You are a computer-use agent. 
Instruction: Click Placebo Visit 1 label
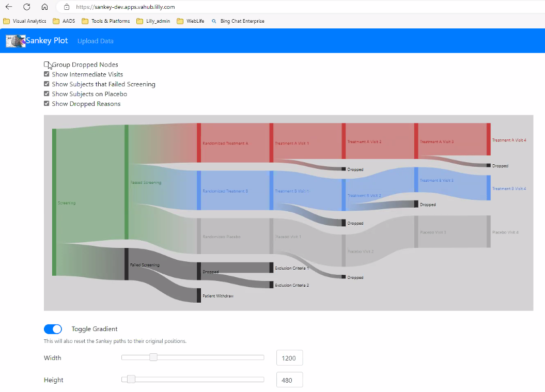[x=288, y=237]
